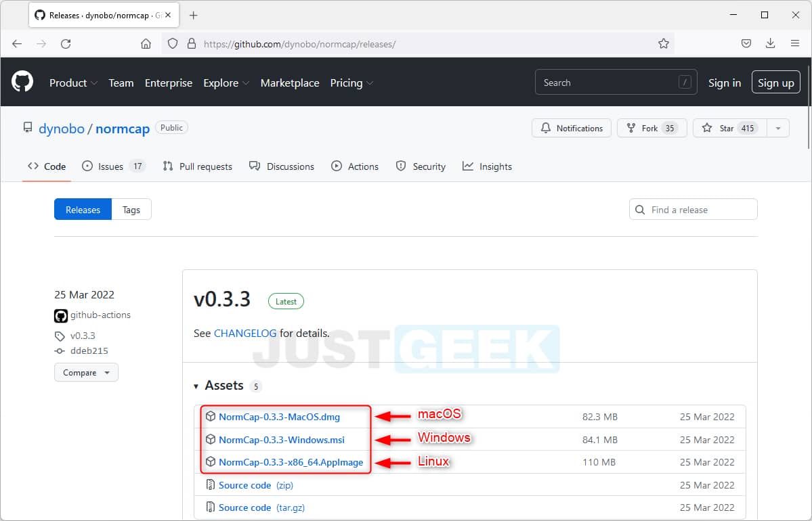Select the Issues tab
The width and height of the screenshot is (812, 521).
(113, 166)
